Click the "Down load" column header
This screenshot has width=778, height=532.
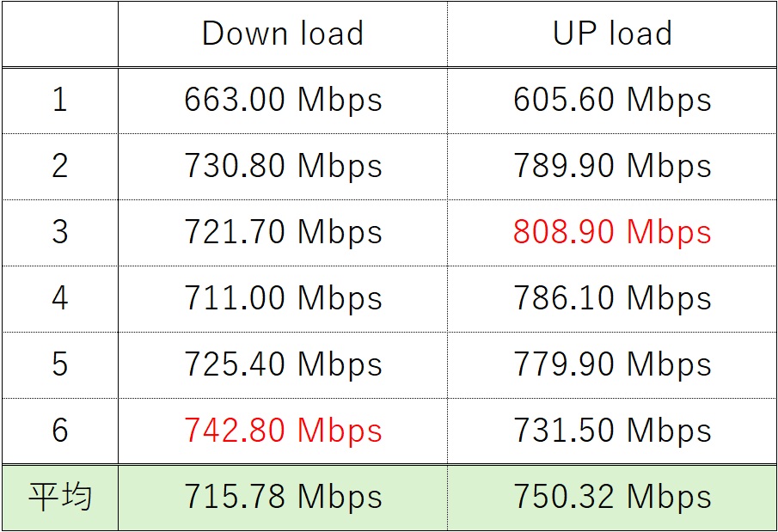(x=283, y=34)
